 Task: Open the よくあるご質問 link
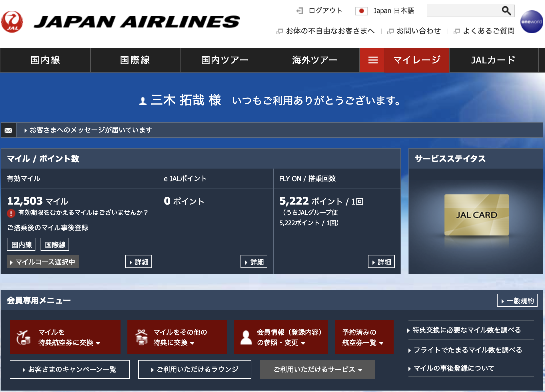point(488,31)
